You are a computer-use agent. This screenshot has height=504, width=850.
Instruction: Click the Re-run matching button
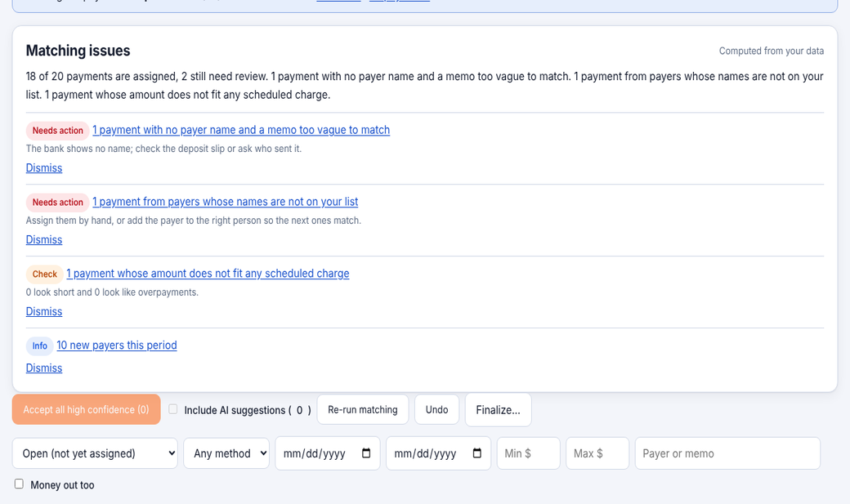(363, 410)
